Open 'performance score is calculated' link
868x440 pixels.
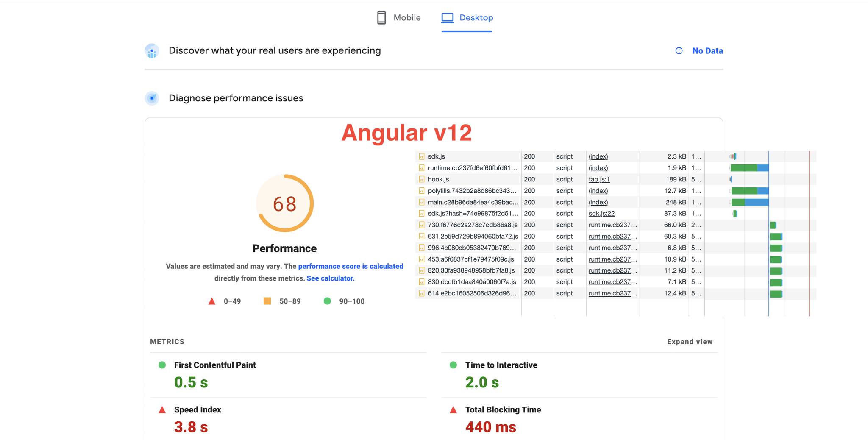351,266
